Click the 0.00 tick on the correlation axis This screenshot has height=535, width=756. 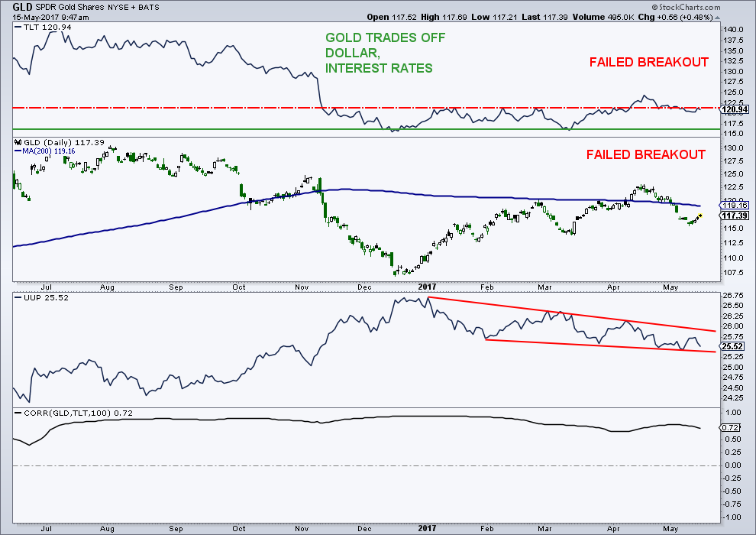[x=734, y=465]
